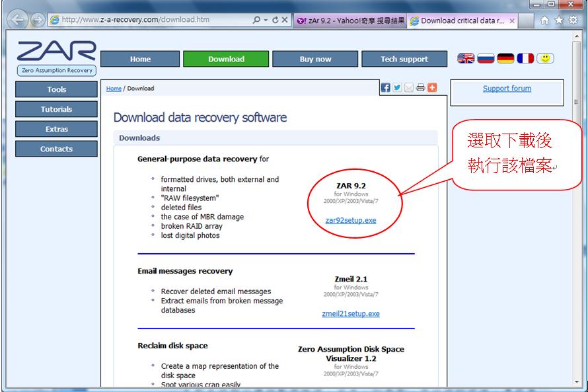Click the yellow smiley face icon
The image size is (588, 392).
(x=545, y=58)
